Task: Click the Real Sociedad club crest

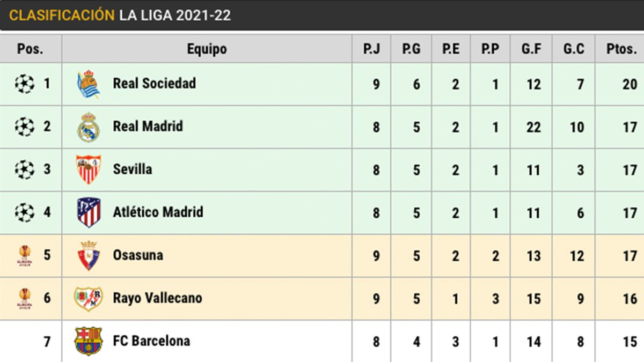Action: pos(89,84)
